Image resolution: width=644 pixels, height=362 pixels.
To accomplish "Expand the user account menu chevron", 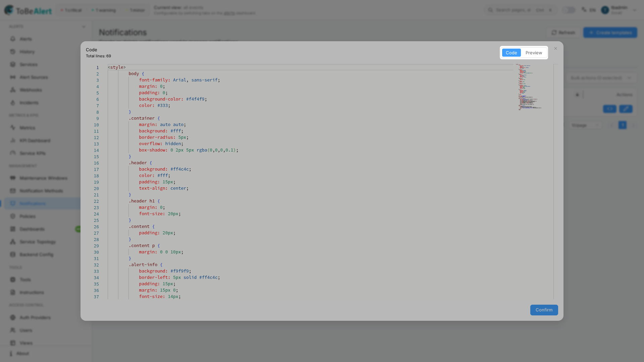I will (x=634, y=10).
